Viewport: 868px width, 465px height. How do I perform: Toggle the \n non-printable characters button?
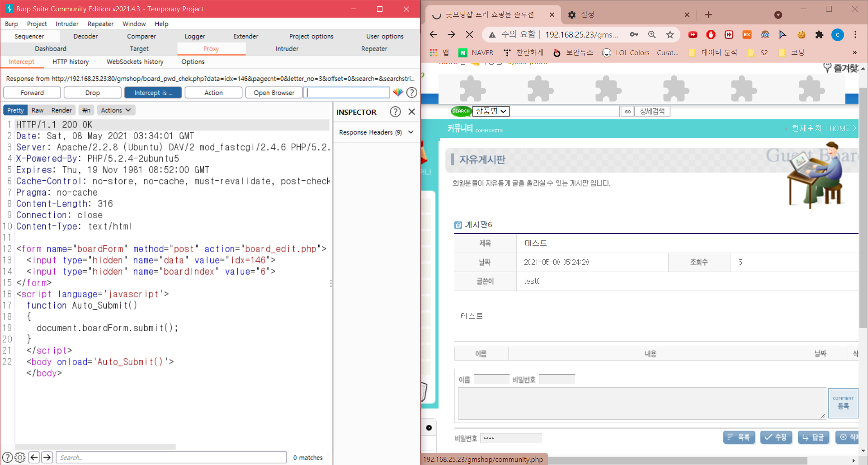pos(86,110)
